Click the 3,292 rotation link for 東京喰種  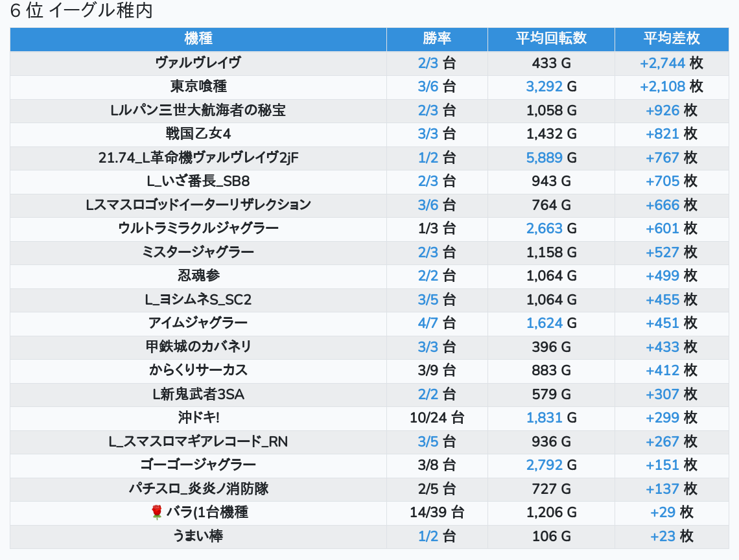(545, 86)
